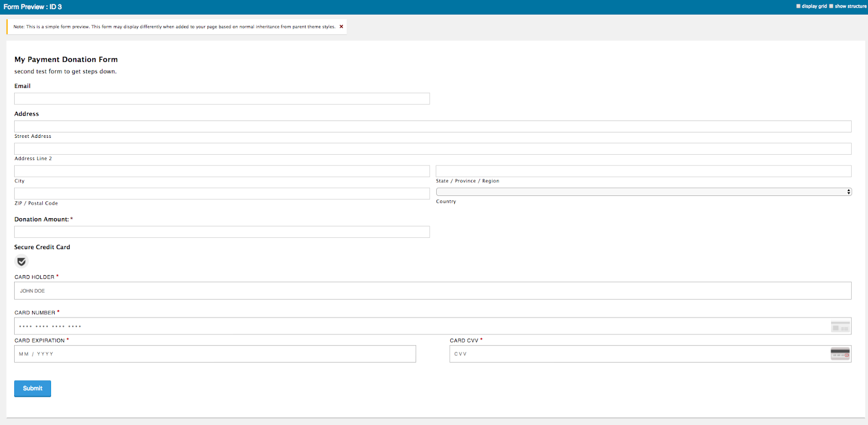
Task: Click the Address Line 2 field
Action: click(x=433, y=149)
